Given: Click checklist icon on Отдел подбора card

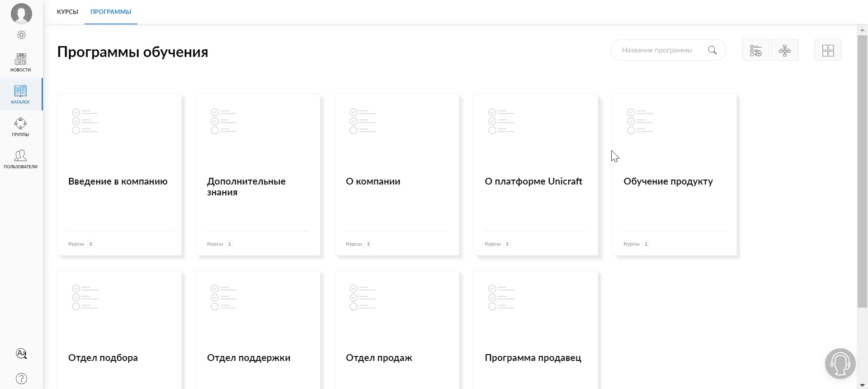Looking at the screenshot, I should (85, 298).
